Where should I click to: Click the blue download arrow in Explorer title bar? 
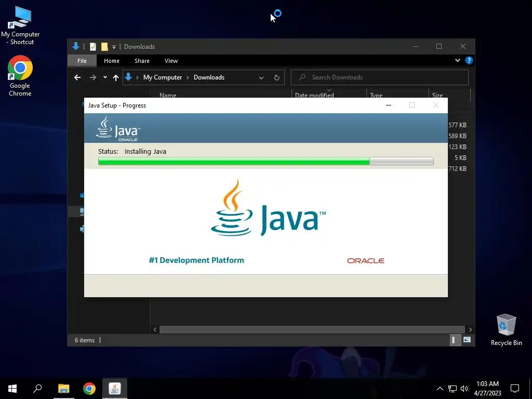pyautogui.click(x=76, y=46)
